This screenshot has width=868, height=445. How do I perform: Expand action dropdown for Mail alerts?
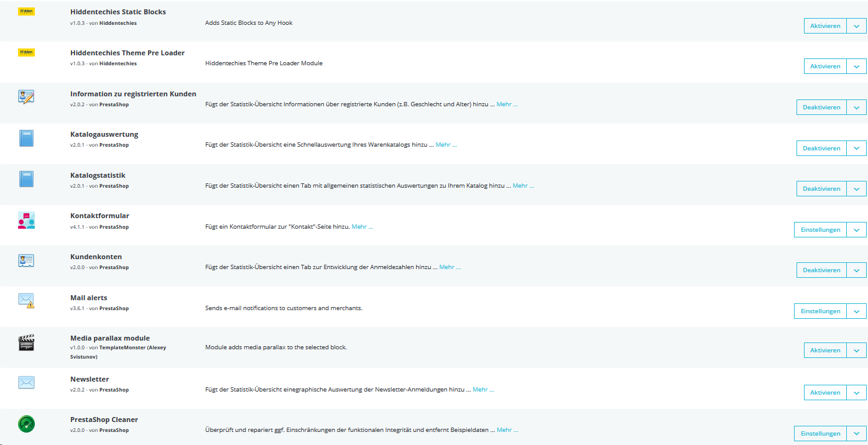click(856, 311)
